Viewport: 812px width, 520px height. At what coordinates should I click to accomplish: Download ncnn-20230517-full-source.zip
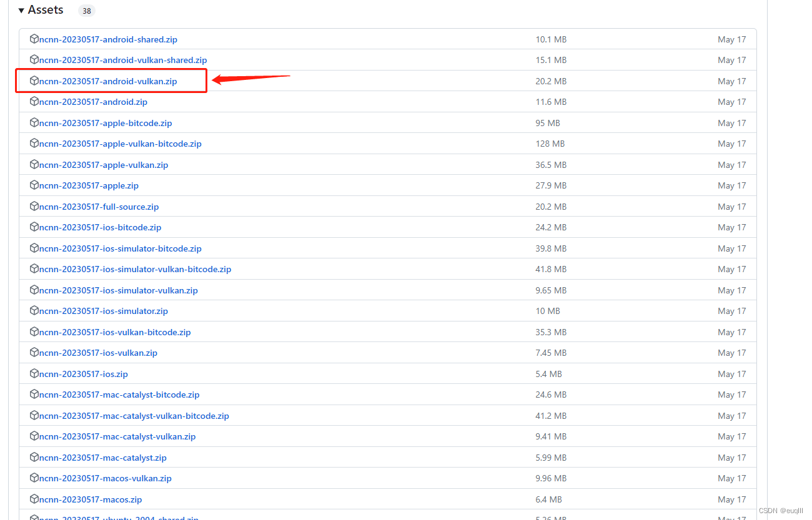99,207
